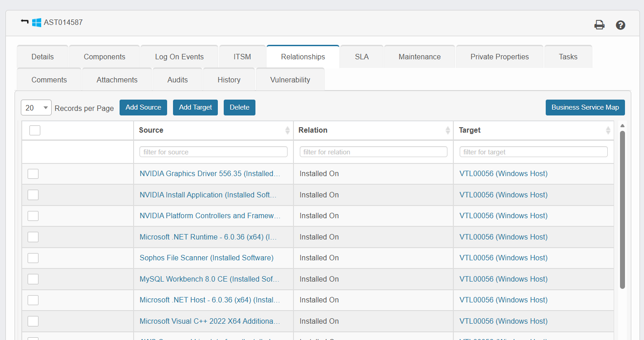Sort table by Source column arrows
644x340 pixels.
click(x=287, y=130)
